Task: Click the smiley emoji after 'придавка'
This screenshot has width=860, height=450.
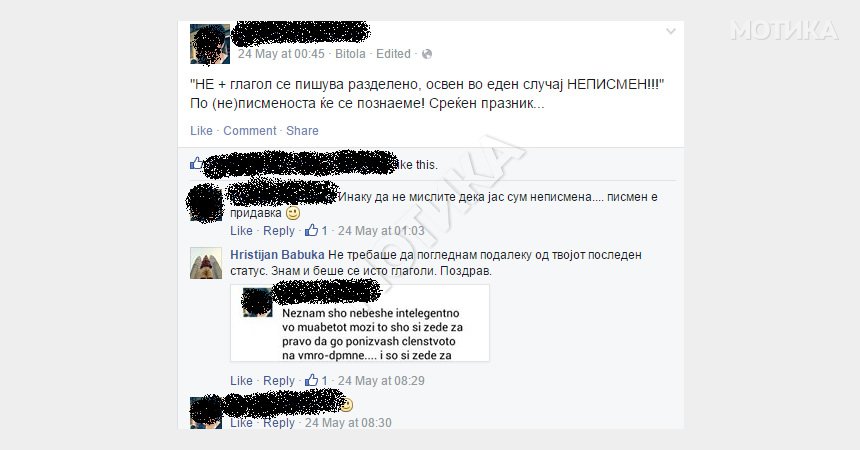Action: [x=293, y=213]
